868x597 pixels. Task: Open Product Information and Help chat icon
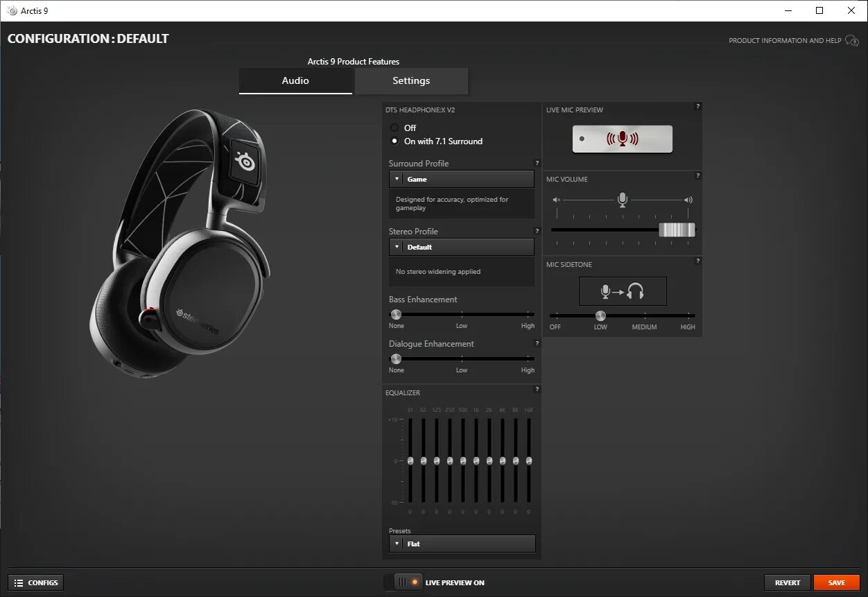(852, 41)
